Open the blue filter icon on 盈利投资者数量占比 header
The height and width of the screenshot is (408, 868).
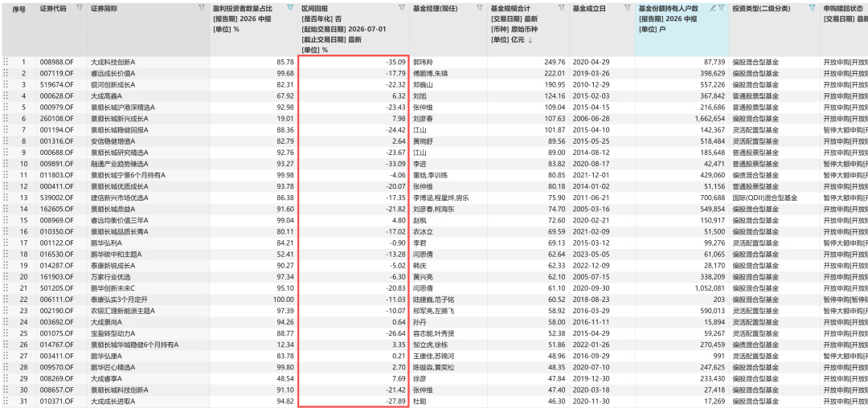click(291, 9)
